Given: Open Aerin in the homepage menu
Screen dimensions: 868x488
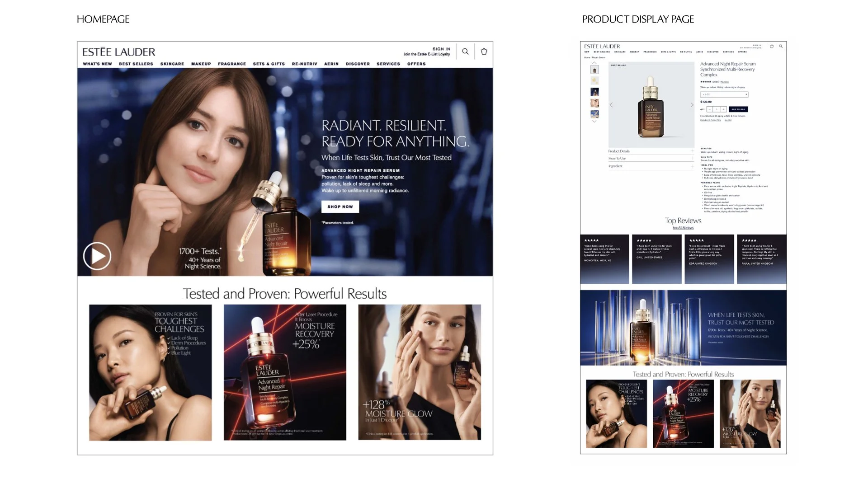Looking at the screenshot, I should point(331,64).
